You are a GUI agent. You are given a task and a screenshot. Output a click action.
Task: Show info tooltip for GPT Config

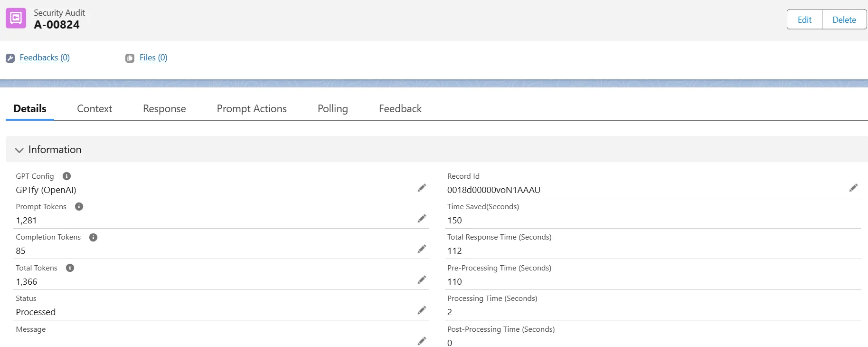point(67,176)
